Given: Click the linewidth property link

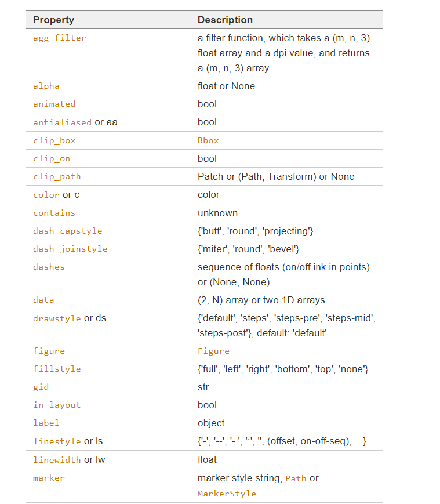Looking at the screenshot, I should pos(57,460).
